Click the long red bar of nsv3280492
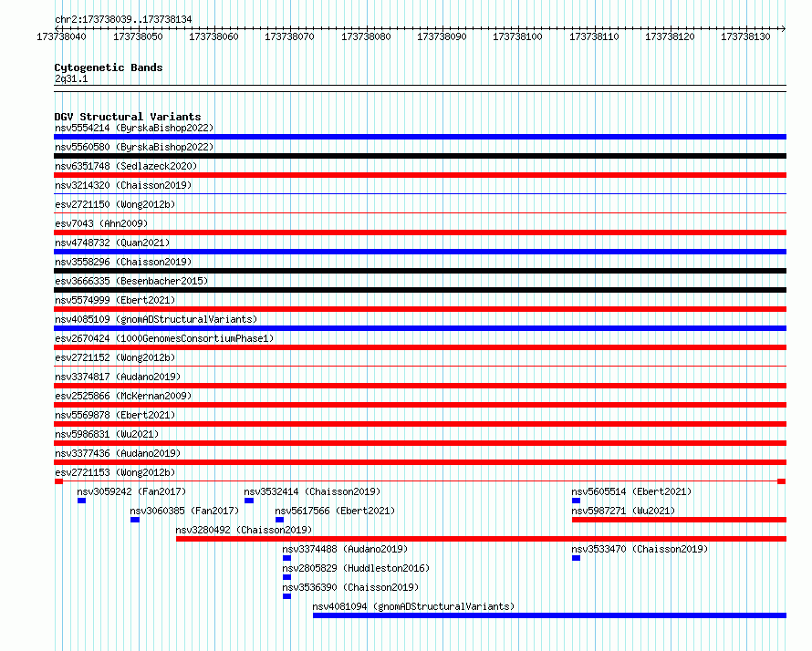The width and height of the screenshot is (812, 651). coord(481,539)
